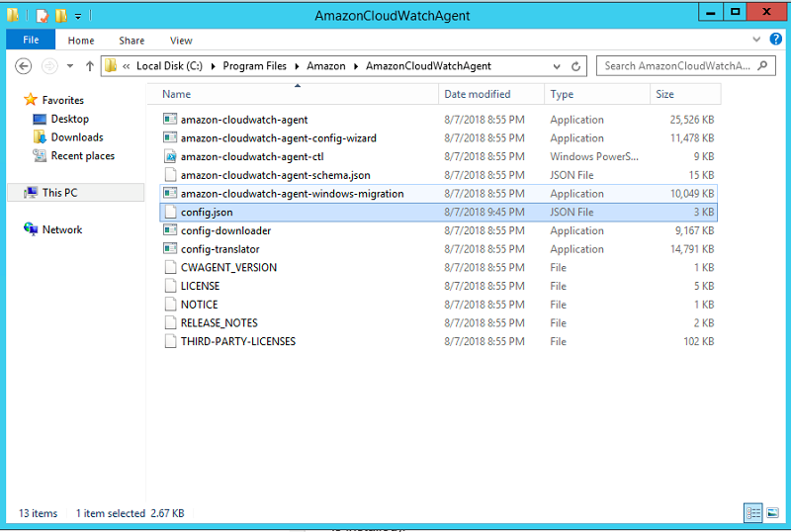Click the config-translator file name

pyautogui.click(x=220, y=249)
